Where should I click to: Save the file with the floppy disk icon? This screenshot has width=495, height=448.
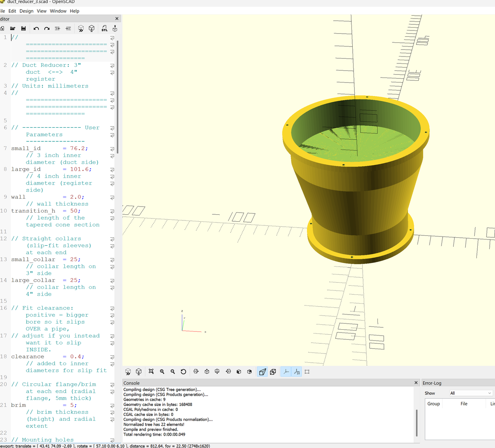pyautogui.click(x=24, y=28)
